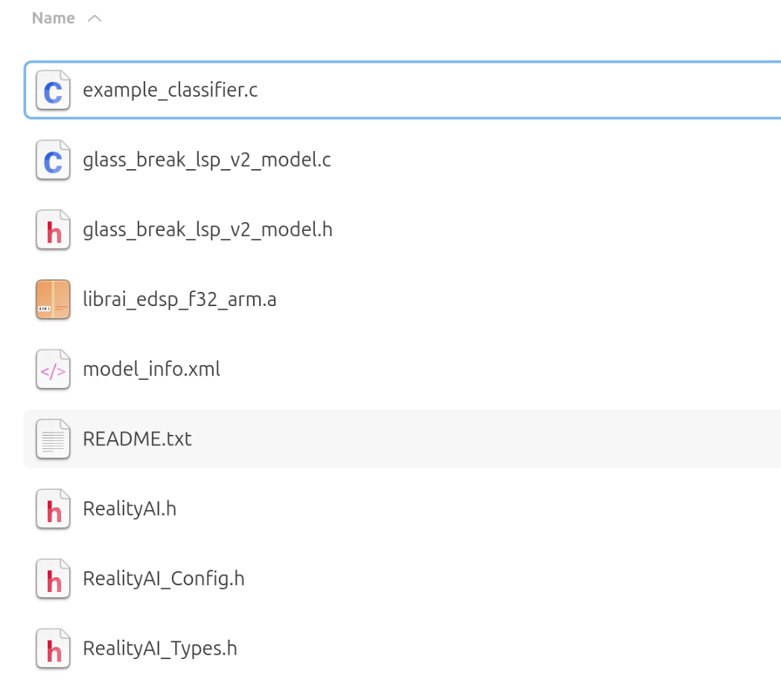This screenshot has width=781, height=700.
Task: Click the RealityAI_Config.h header icon
Action: point(53,579)
